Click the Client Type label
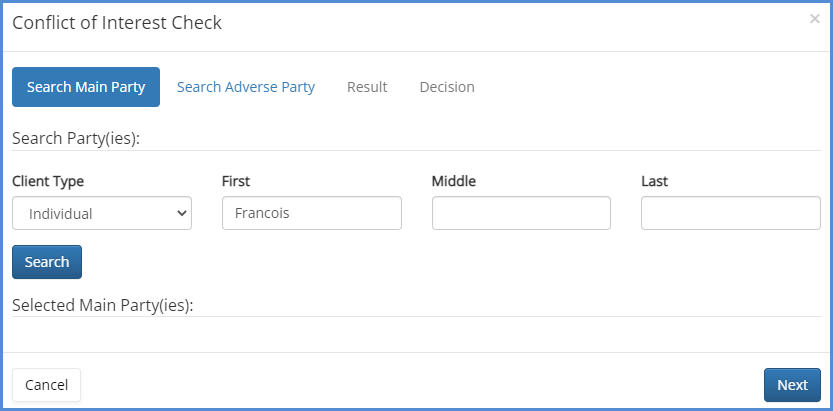The height and width of the screenshot is (411, 833). 48,181
